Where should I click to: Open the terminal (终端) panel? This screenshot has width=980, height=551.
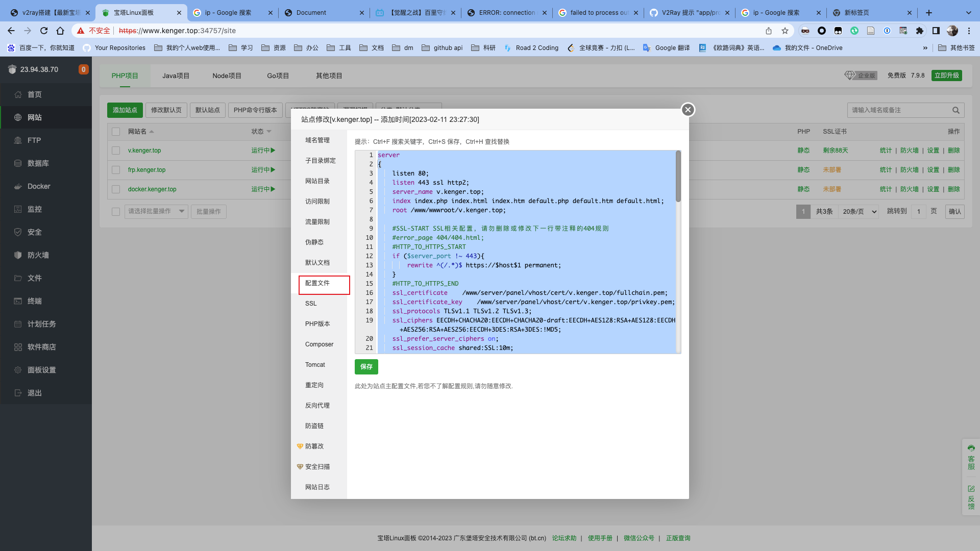(x=34, y=301)
